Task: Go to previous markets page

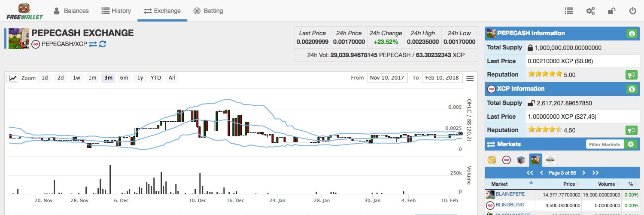Action: [x=541, y=173]
